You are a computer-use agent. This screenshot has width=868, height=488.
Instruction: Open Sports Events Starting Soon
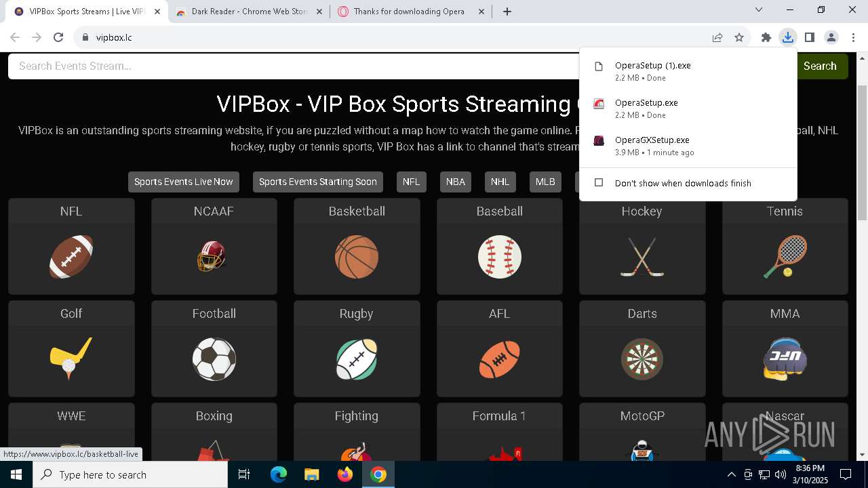[x=317, y=182]
